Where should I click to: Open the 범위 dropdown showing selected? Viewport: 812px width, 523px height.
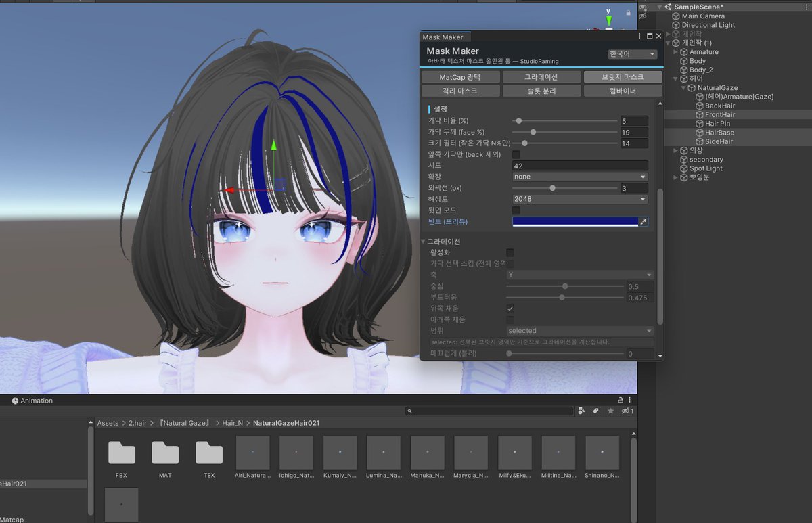pos(580,331)
